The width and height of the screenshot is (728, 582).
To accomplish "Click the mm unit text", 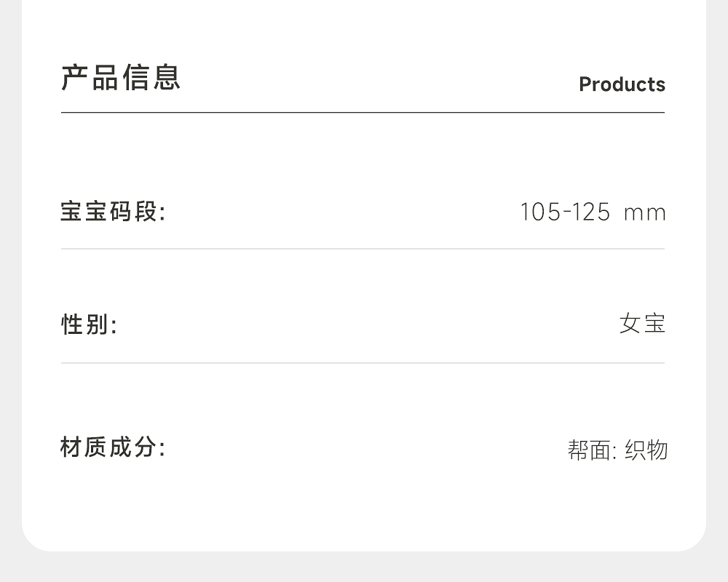I will 645,213.
